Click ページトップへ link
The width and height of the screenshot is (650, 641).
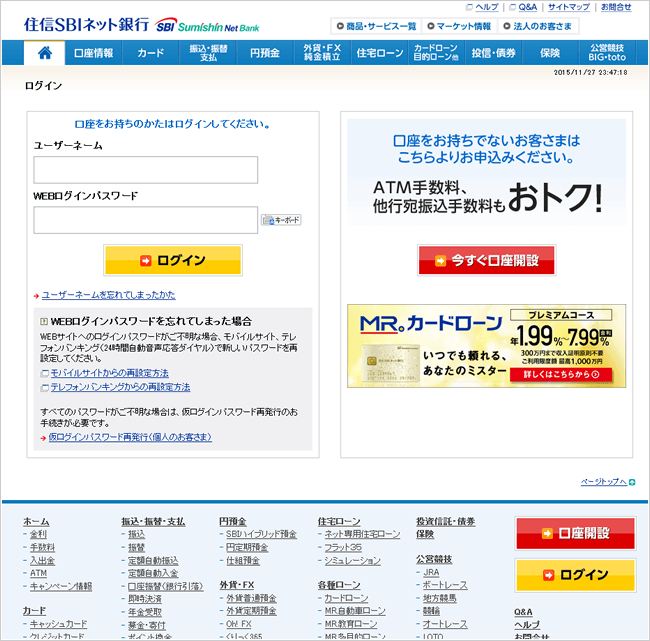[x=603, y=482]
